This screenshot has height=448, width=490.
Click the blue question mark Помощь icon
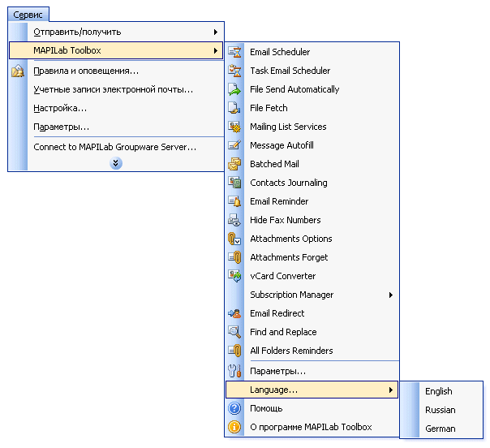click(235, 408)
